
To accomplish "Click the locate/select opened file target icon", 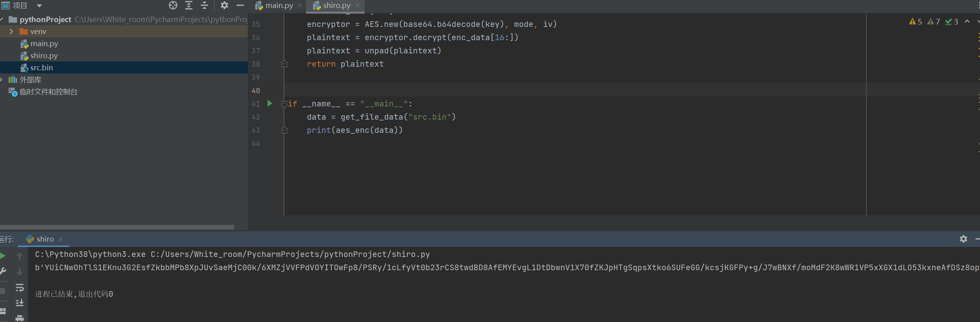I will pos(173,5).
